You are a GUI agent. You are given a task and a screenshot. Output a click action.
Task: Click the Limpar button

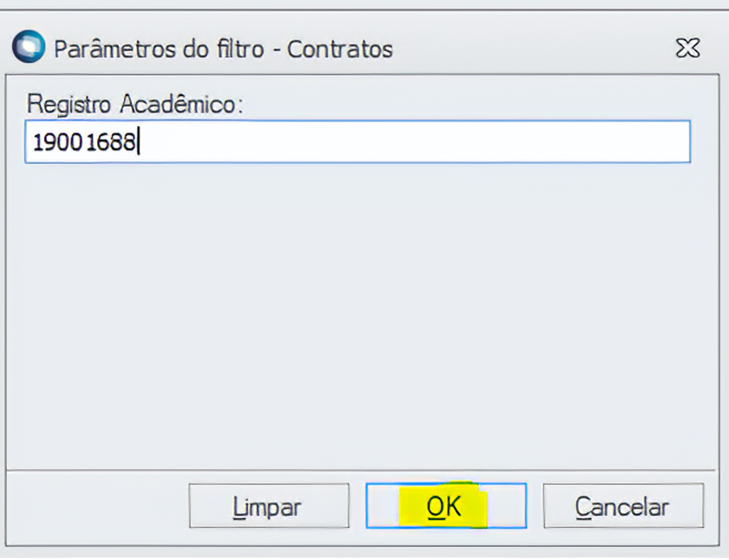tap(268, 506)
